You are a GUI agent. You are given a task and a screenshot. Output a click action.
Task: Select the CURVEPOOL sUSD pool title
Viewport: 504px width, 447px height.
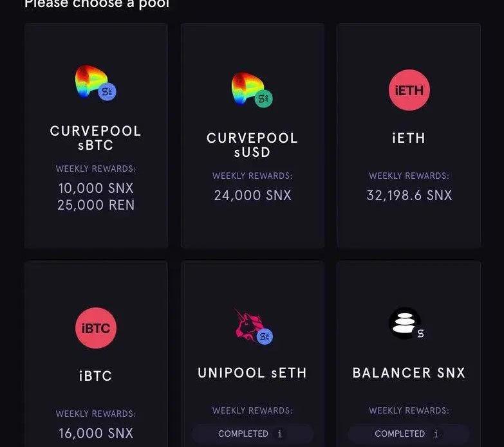click(252, 145)
